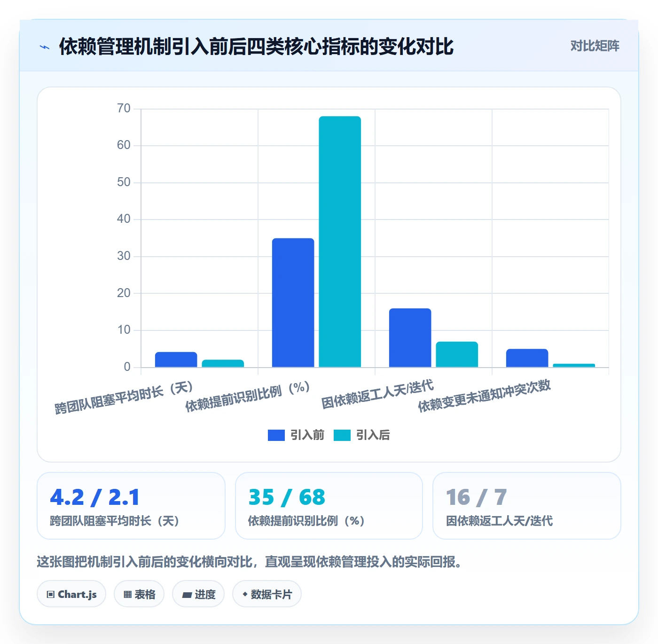
Task: Click the 引入前 bar for 依赖变更未通知冲突次数
Action: 527,358
